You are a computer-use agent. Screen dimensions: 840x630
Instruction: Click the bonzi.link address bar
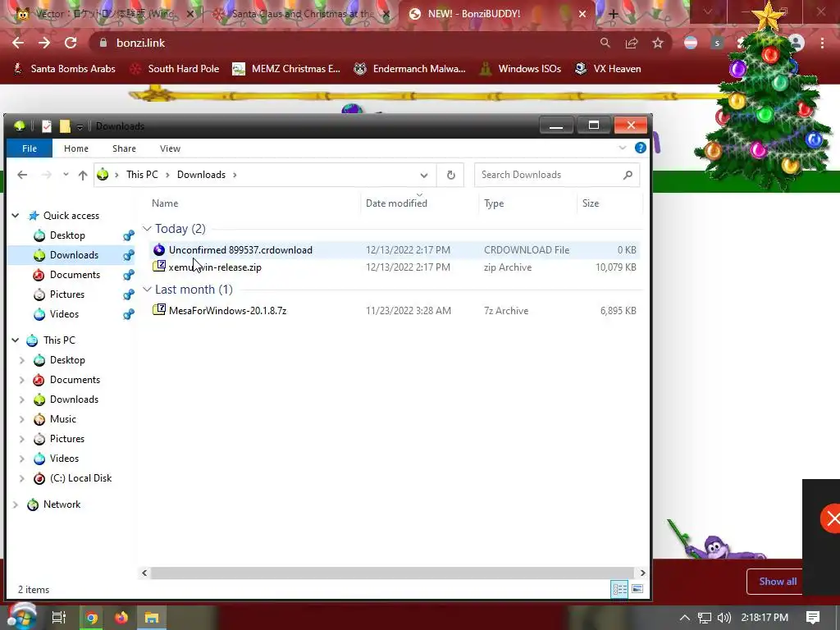point(343,43)
